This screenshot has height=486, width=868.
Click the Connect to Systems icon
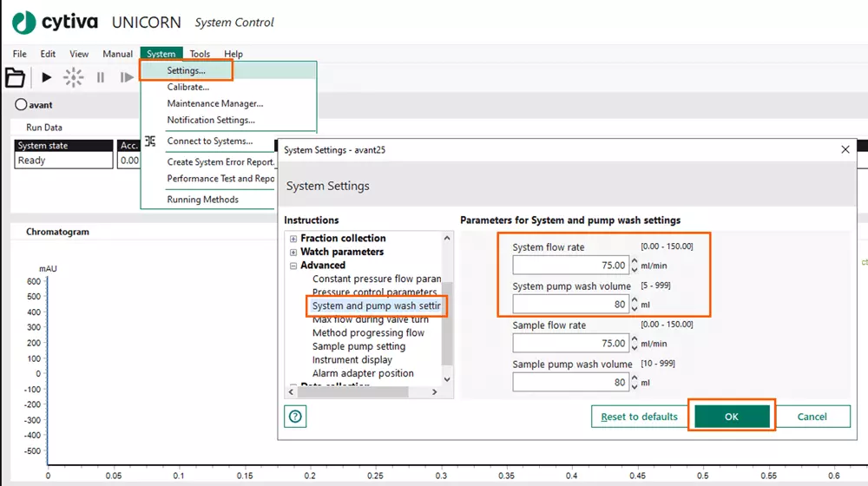(x=150, y=141)
